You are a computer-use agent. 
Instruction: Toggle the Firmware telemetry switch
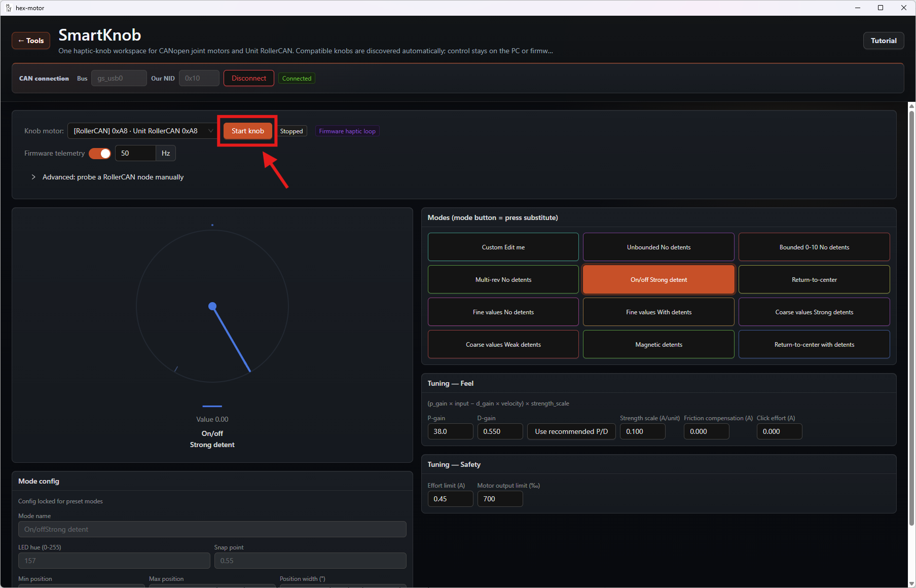point(100,153)
